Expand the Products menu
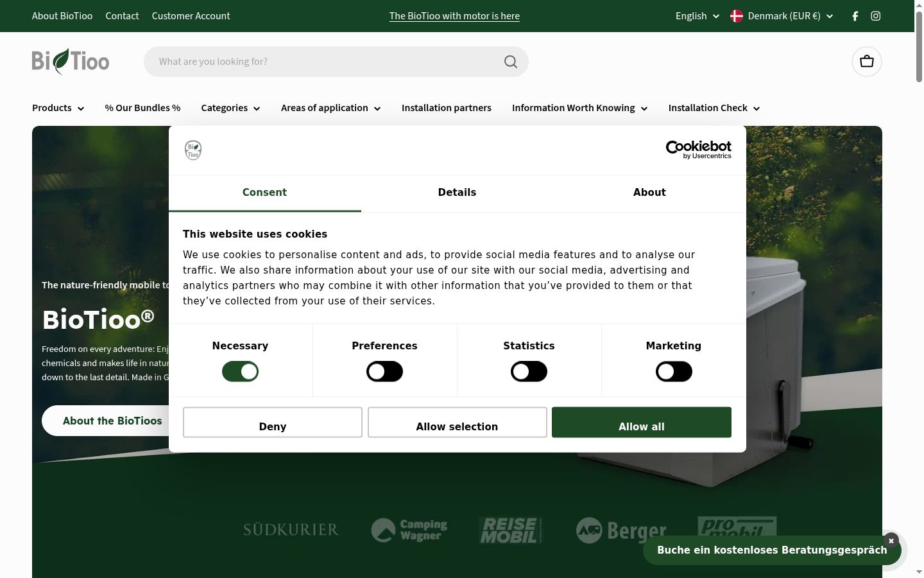924x578 pixels. [x=58, y=108]
